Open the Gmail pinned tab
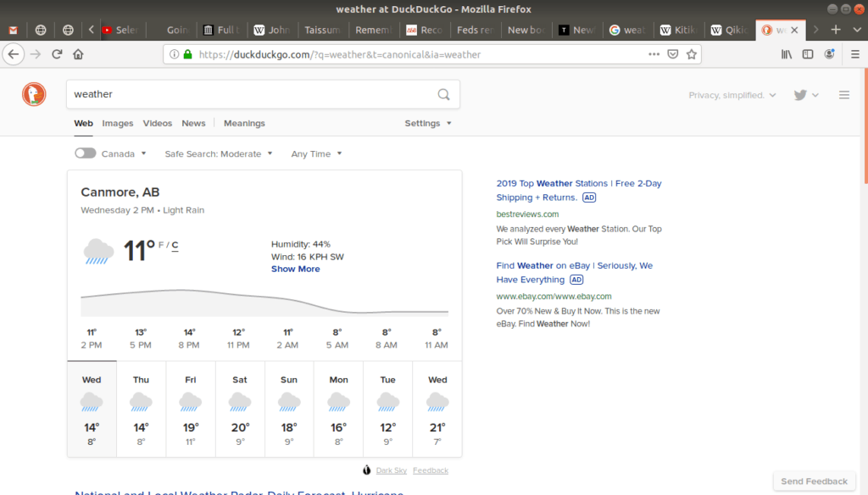Viewport: 868px width, 495px height. pyautogui.click(x=14, y=30)
